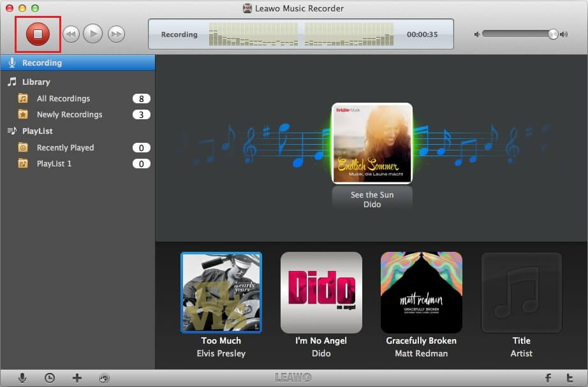Click the plus icon to add playlist

pyautogui.click(x=77, y=378)
